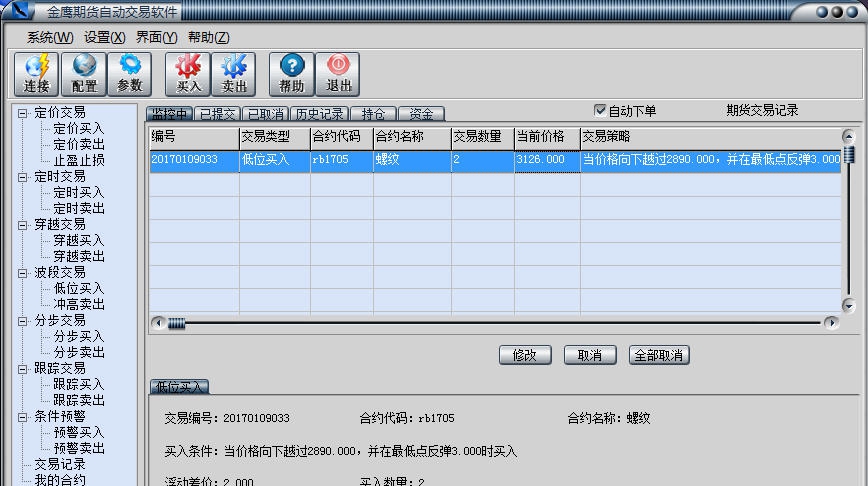Click the 买入 buy toolbar icon
This screenshot has height=486, width=868.
[x=188, y=74]
